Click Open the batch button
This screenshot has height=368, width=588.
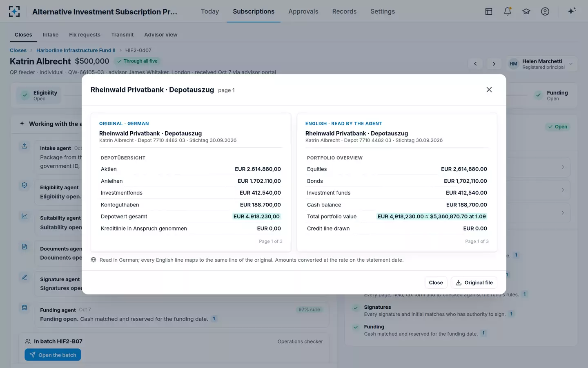coord(53,355)
